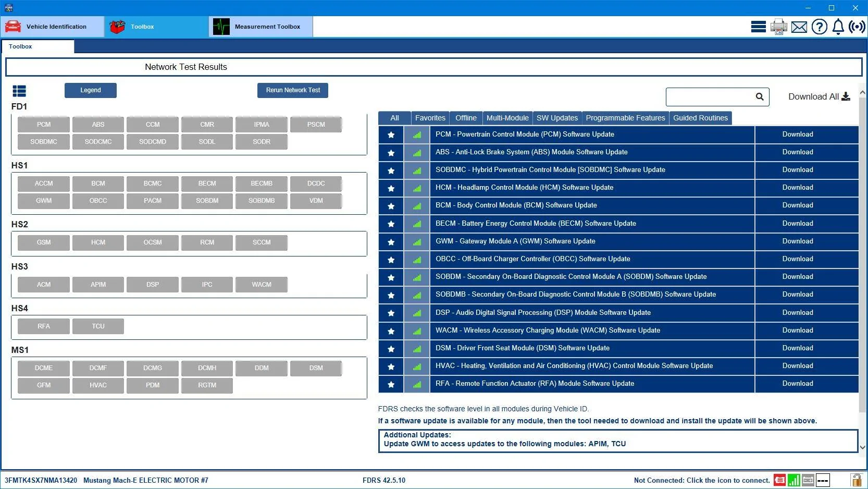
Task: Click signal bars icon in DSM row
Action: point(417,349)
